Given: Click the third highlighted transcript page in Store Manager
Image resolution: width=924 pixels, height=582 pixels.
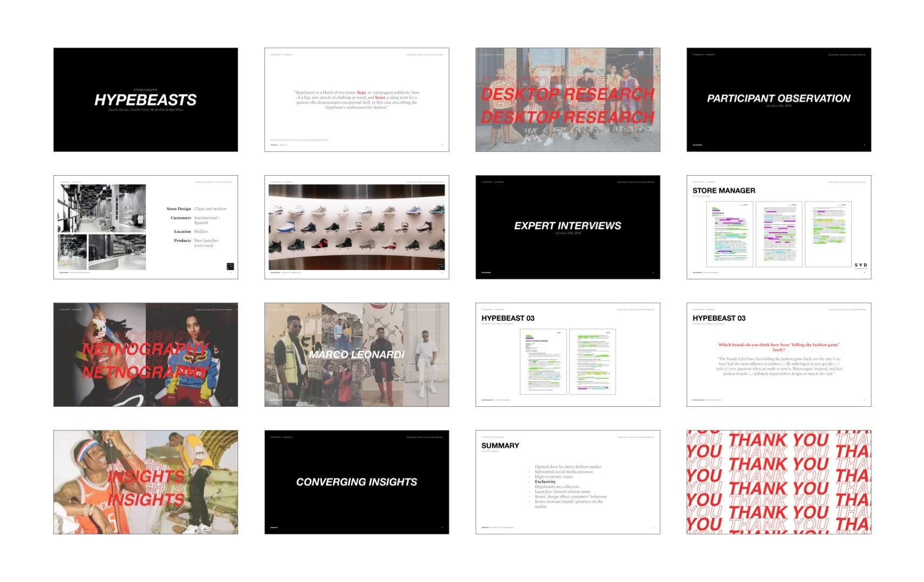Looking at the screenshot, I should (x=828, y=234).
